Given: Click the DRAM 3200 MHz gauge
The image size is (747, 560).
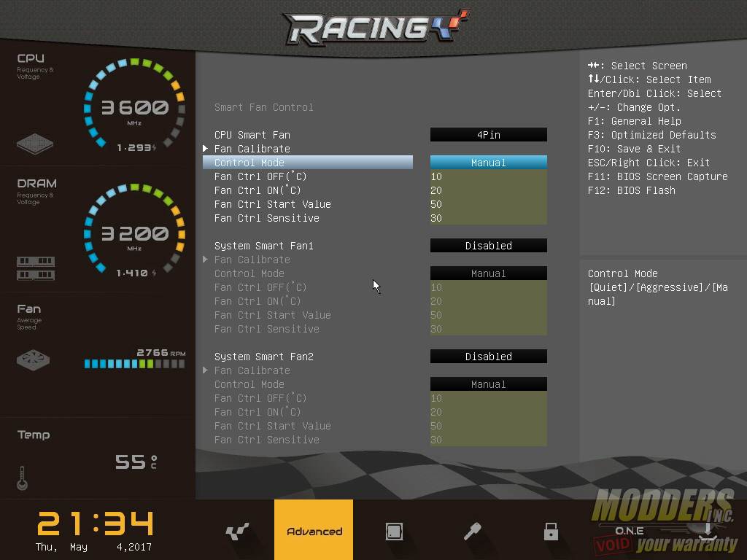Looking at the screenshot, I should click(x=134, y=230).
